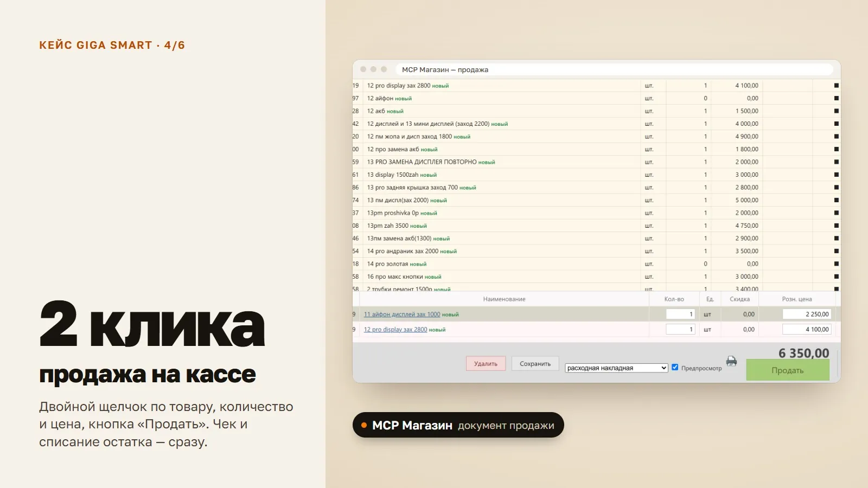Click black square icon in 13 pro задняя крышка row
The height and width of the screenshot is (488, 868).
click(837, 188)
